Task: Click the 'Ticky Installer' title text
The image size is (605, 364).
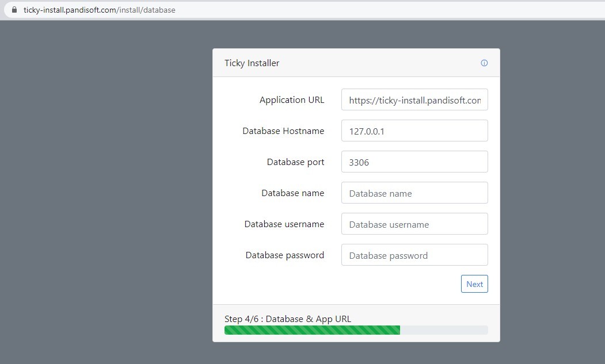Action: point(252,63)
